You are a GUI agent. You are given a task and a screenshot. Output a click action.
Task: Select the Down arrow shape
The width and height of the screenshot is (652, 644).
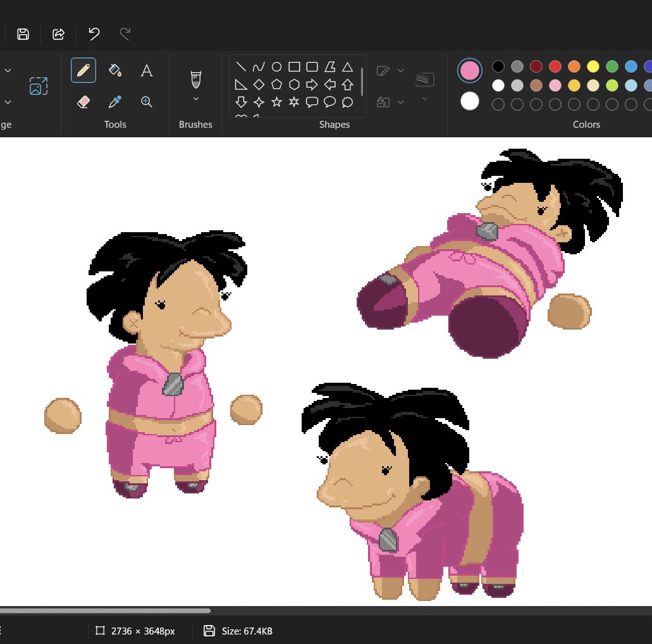click(x=241, y=102)
